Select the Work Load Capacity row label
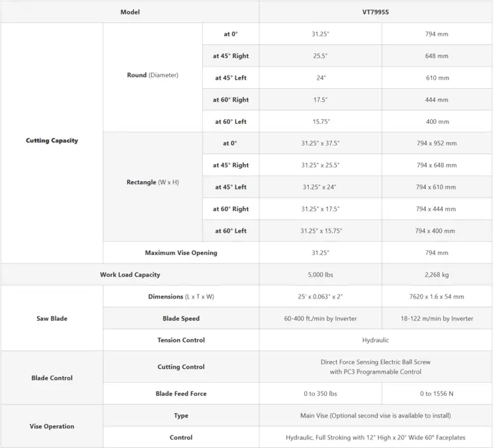 point(130,275)
